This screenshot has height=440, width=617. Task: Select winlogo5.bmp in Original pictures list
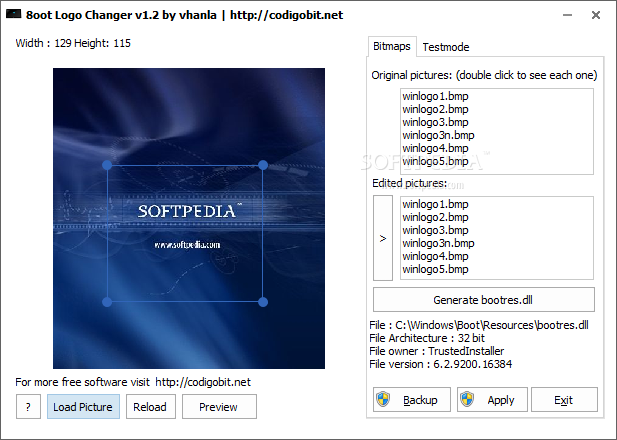[x=435, y=161]
